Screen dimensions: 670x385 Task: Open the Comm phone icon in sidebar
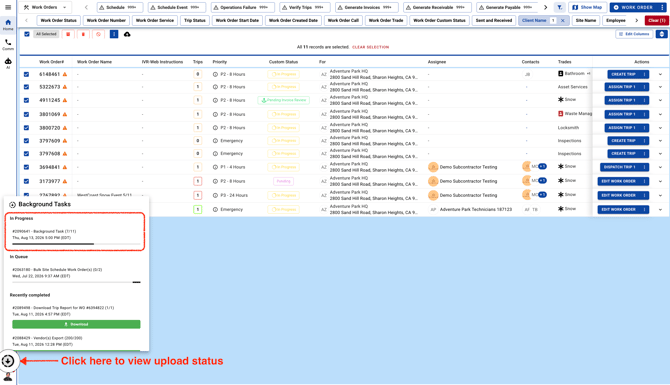[8, 44]
